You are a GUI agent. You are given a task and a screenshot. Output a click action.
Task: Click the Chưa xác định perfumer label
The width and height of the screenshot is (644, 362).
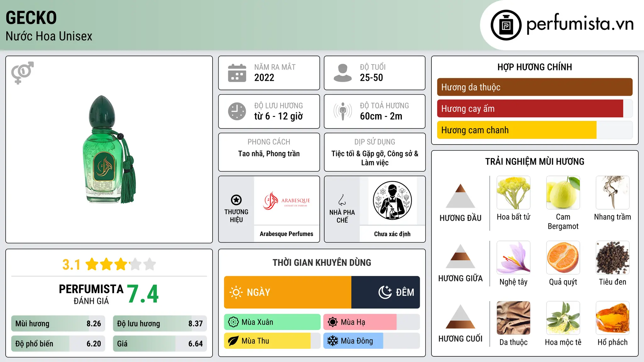[392, 234]
